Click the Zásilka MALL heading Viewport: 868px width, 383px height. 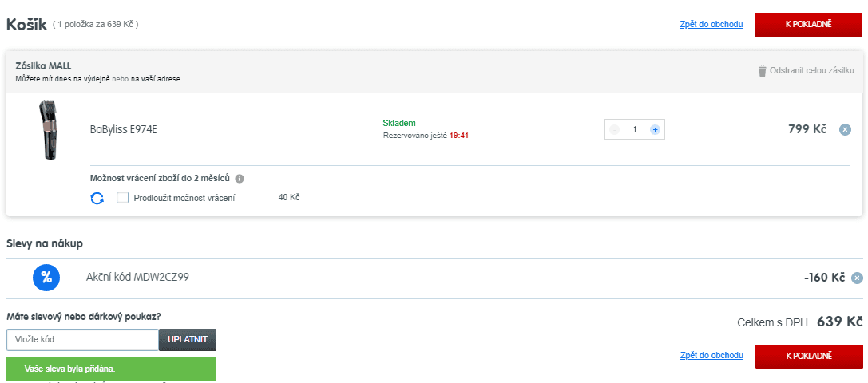click(x=43, y=66)
